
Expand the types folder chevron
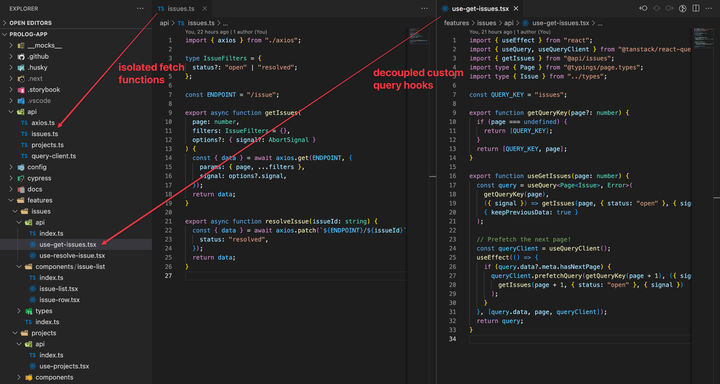tap(19, 311)
